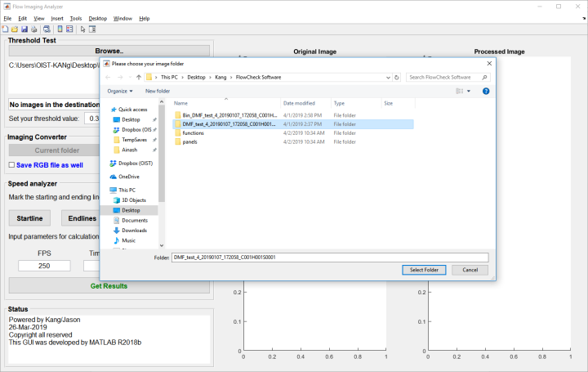Click the Save Figure toolbar icon
The width and height of the screenshot is (588, 372).
coord(24,29)
